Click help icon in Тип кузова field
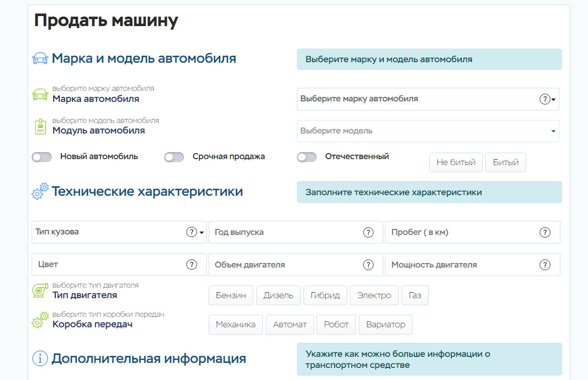The width and height of the screenshot is (588, 380). [x=191, y=232]
